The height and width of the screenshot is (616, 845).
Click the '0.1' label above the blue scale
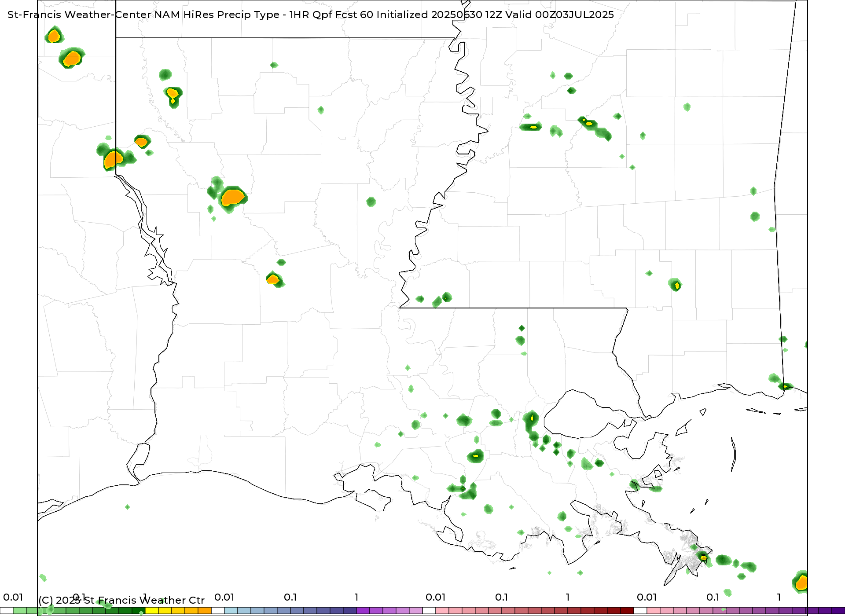(290, 597)
